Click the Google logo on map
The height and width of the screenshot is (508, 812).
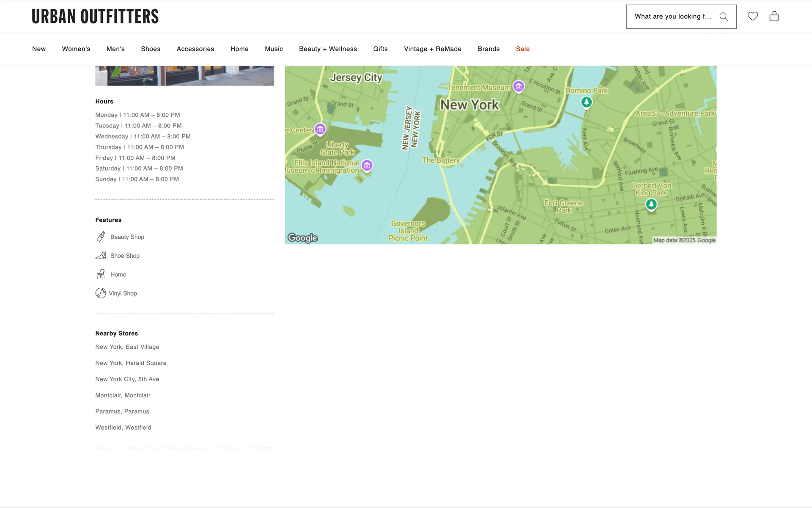click(303, 238)
